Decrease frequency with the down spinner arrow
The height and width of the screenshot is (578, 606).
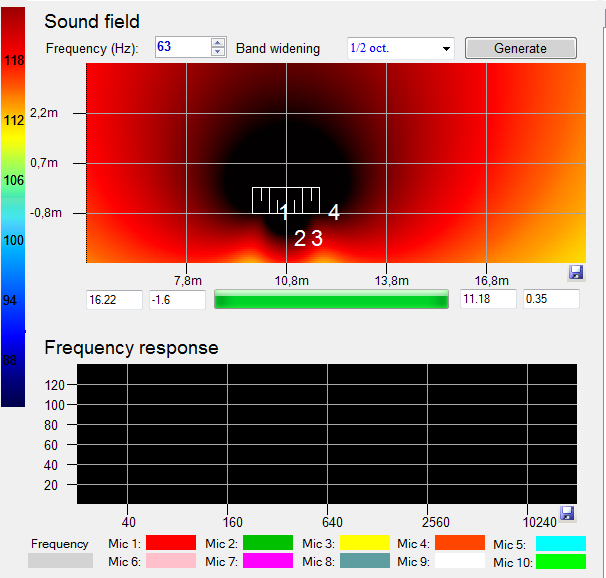(218, 52)
